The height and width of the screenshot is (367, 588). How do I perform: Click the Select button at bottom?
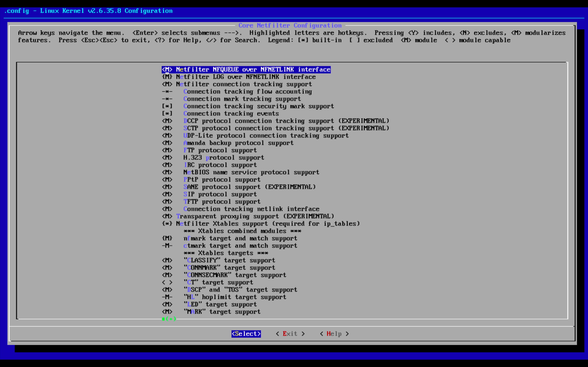pyautogui.click(x=246, y=334)
